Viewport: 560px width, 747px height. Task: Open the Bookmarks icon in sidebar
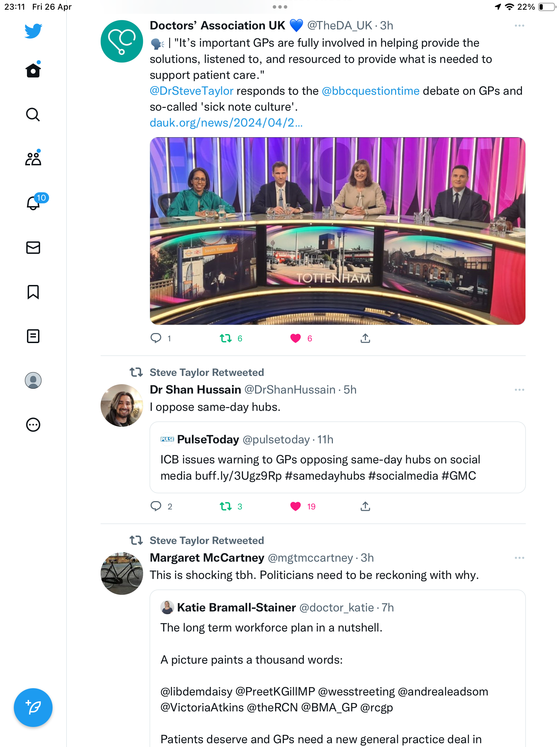pos(33,292)
